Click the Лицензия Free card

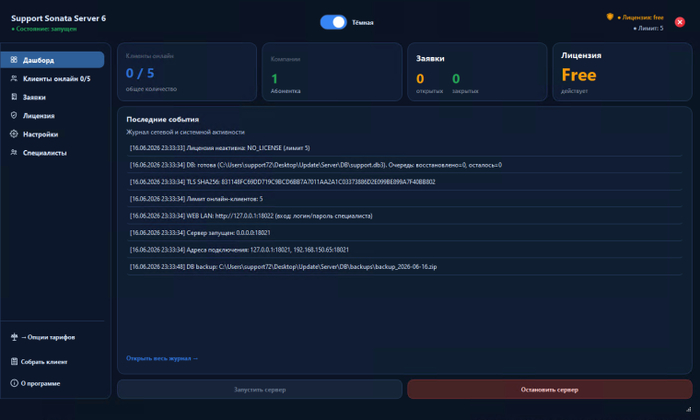pos(622,72)
